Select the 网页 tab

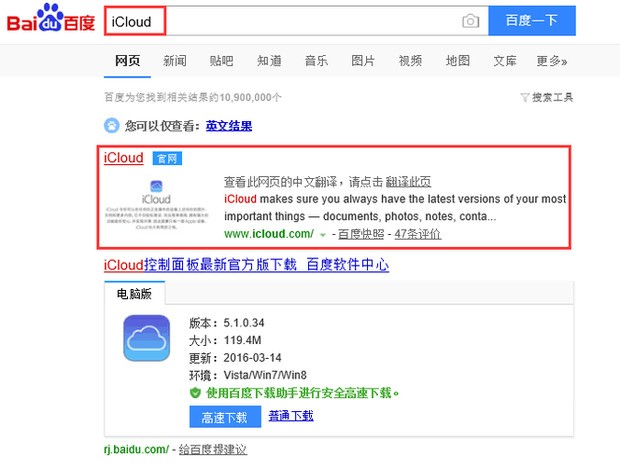tap(127, 61)
